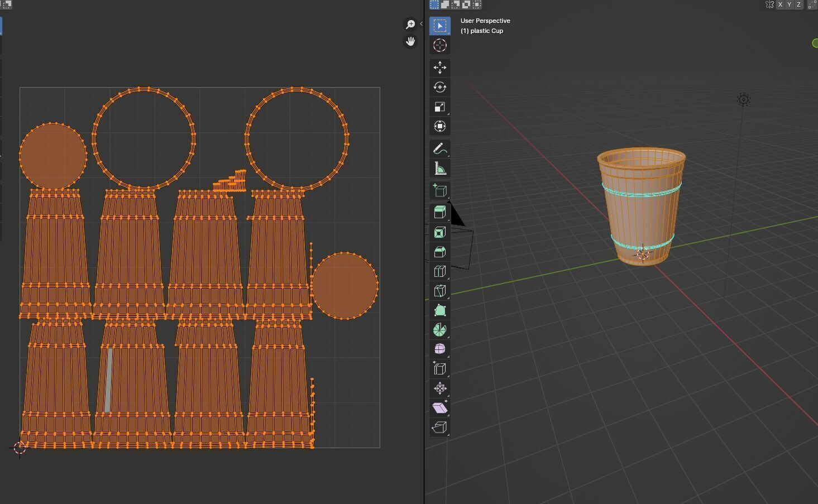Select the Rip Region tool
This screenshot has width=818, height=504.
coord(440,427)
